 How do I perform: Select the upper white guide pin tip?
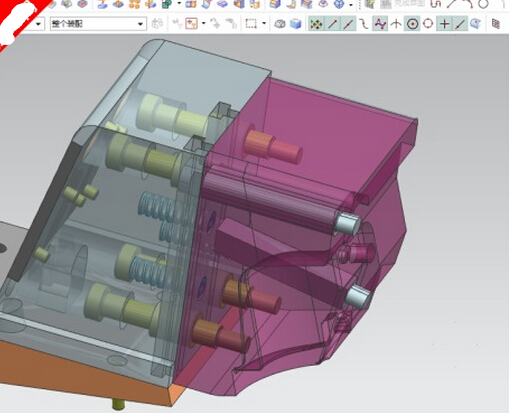(x=348, y=223)
